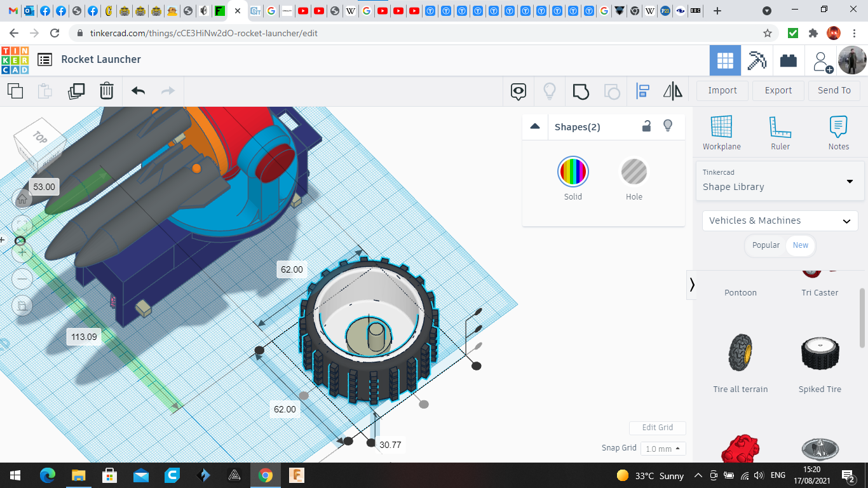Reload the Tinkercad page
Image resolution: width=868 pixels, height=488 pixels.
[x=55, y=33]
